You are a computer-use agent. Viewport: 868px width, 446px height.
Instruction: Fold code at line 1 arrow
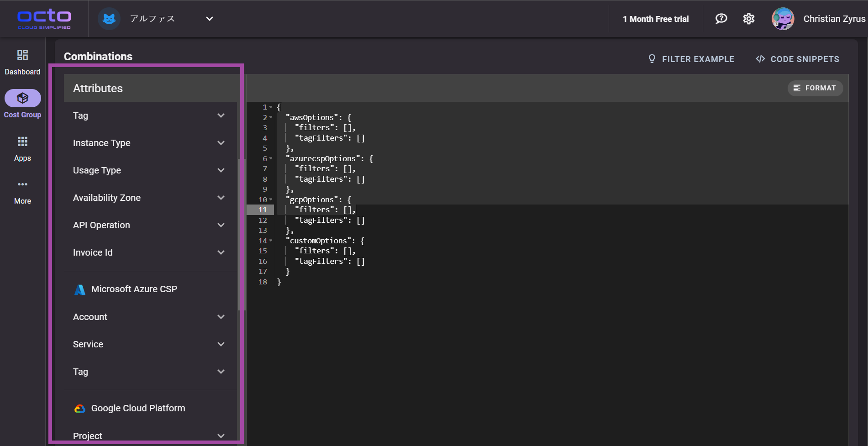tap(271, 107)
